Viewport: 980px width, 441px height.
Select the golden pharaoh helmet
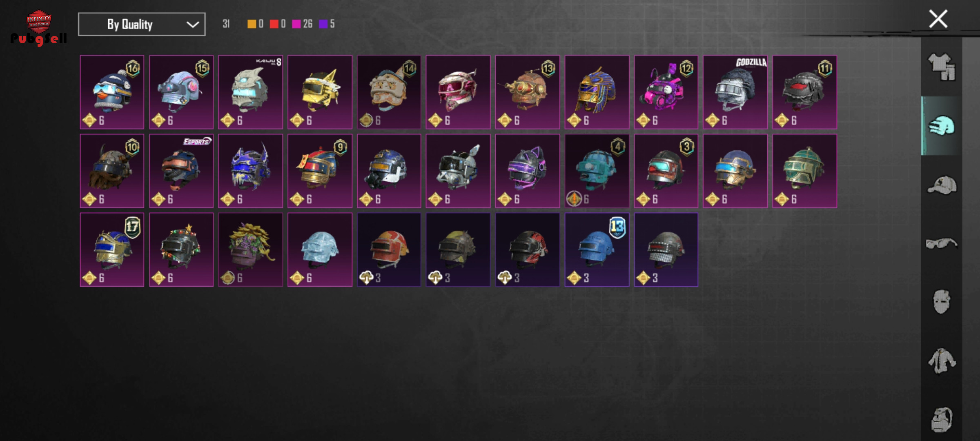click(x=597, y=92)
